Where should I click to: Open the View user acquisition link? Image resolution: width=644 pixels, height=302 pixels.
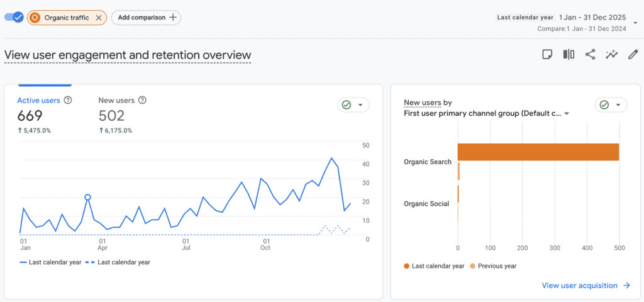[x=586, y=286]
